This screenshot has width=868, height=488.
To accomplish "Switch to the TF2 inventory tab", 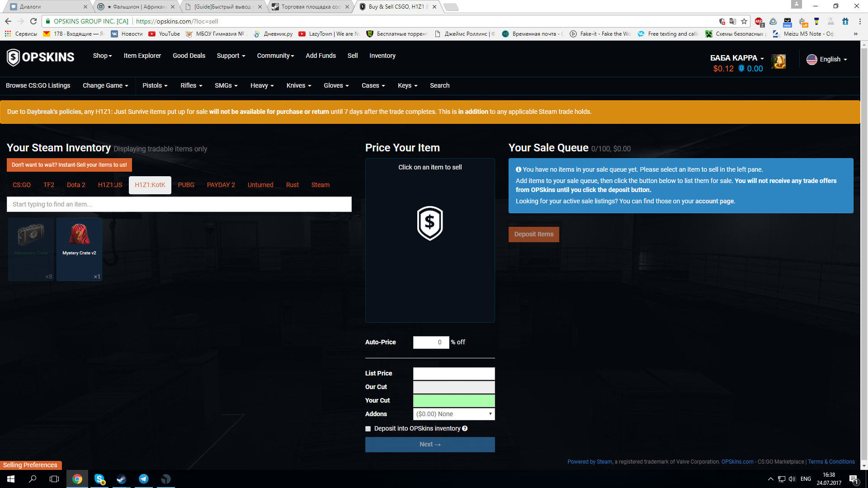I will tap(49, 185).
